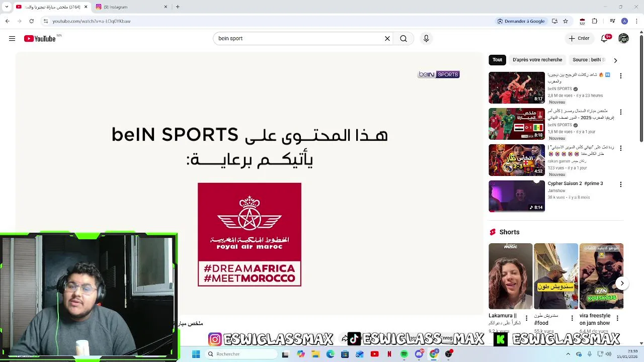Screen dimensions: 644x362
Task: Click Demander à Google chip
Action: [521, 21]
